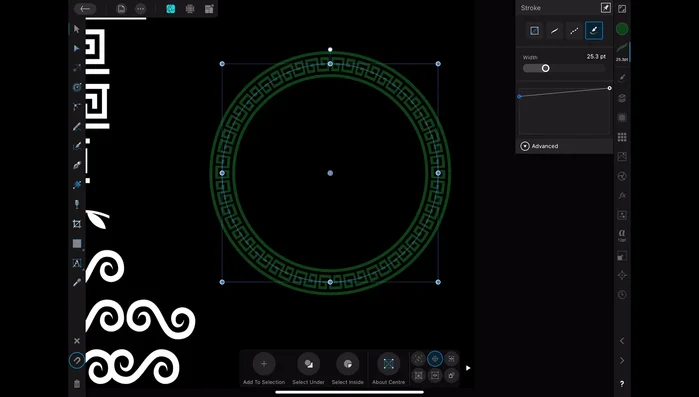The height and width of the screenshot is (397, 699).
Task: Tap the deselect X icon
Action: (77, 341)
